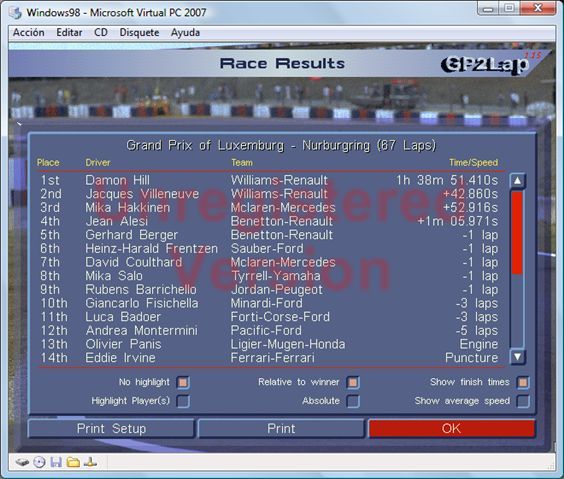Click the hard disk status bar icon
Viewport: 564px width, 479px height.
[22, 462]
